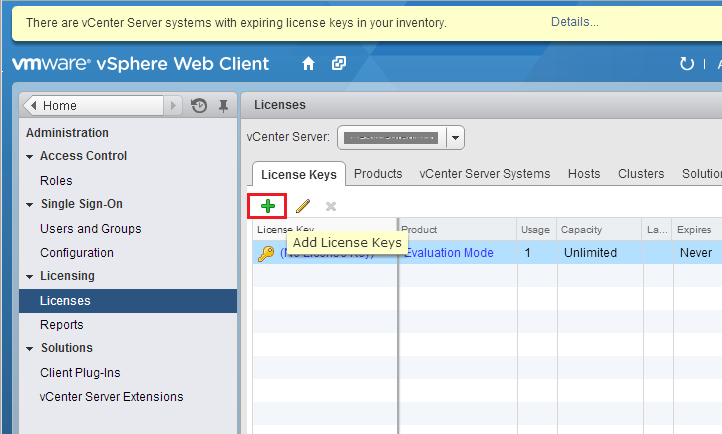Switch to the Solutions tab
Image resolution: width=722 pixels, height=434 pixels.
(702, 174)
